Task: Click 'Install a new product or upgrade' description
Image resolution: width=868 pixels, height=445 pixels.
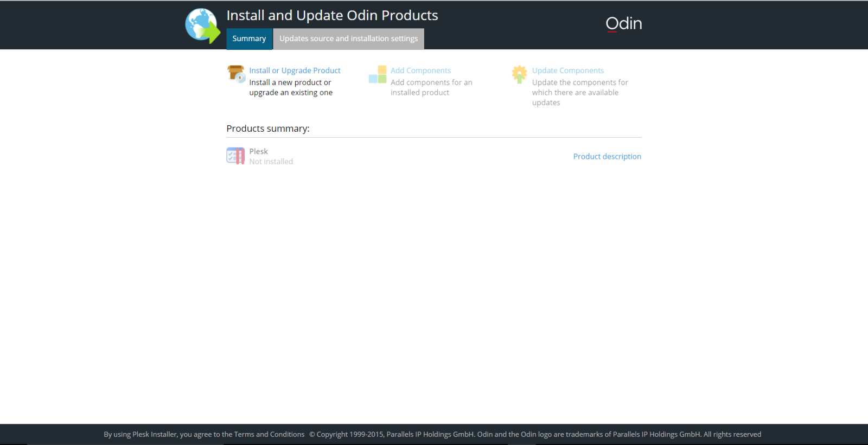Action: (291, 87)
